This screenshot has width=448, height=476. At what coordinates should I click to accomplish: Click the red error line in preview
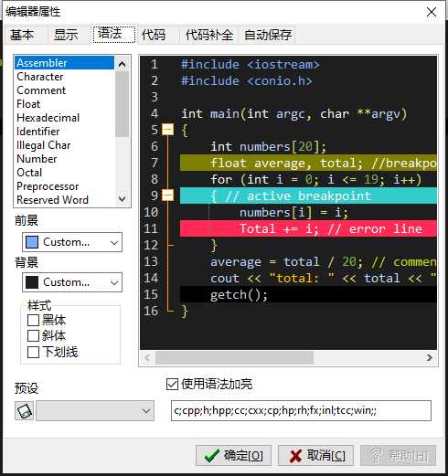[308, 228]
